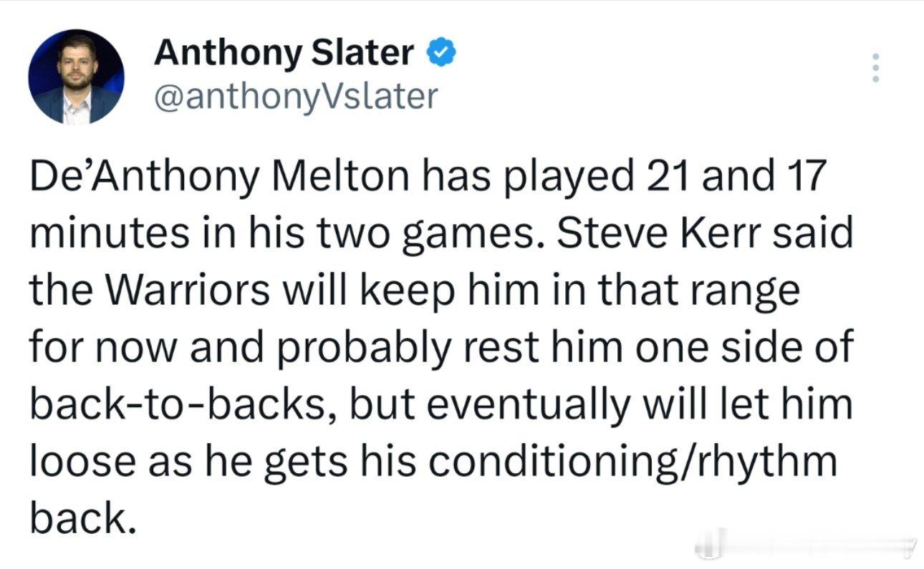Open the three-dot more options menu
The height and width of the screenshot is (569, 924).
pyautogui.click(x=874, y=68)
